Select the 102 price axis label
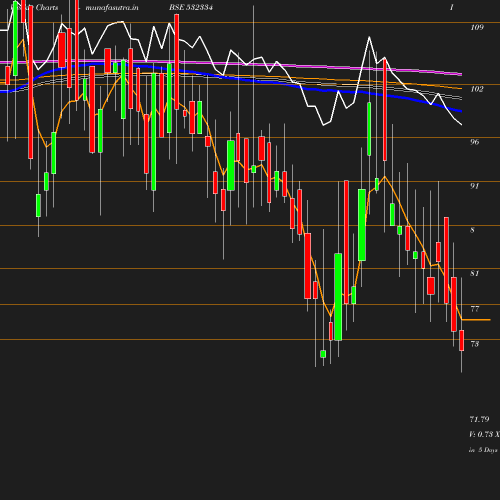This screenshot has width=500, height=500. pyautogui.click(x=477, y=89)
